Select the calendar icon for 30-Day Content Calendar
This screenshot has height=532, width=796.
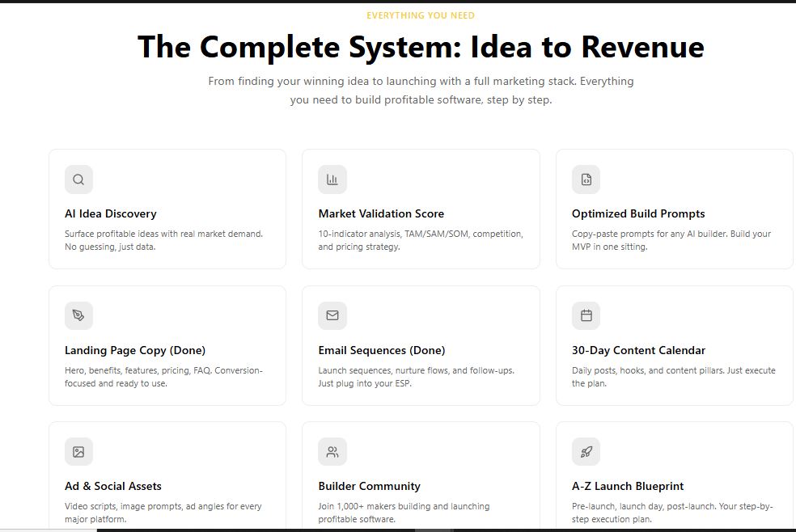(x=585, y=315)
